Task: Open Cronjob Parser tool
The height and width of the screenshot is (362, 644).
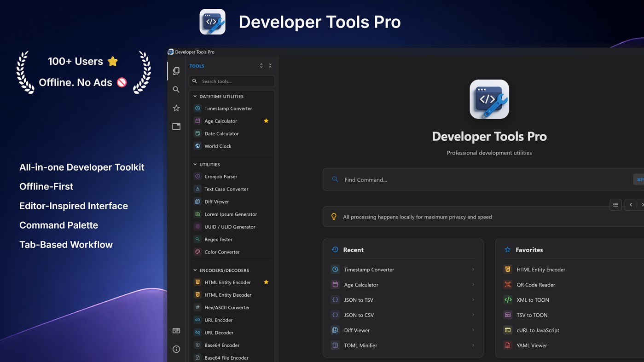Action: pyautogui.click(x=232, y=176)
